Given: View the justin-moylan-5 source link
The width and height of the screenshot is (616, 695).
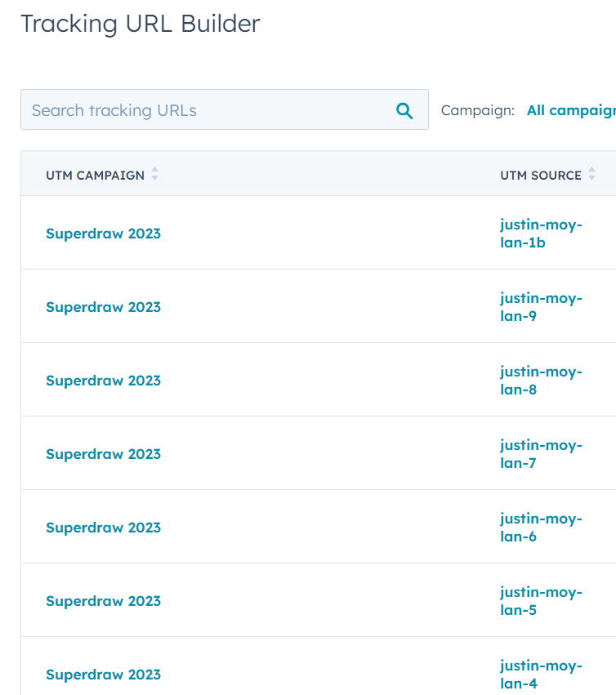Looking at the screenshot, I should [540, 601].
